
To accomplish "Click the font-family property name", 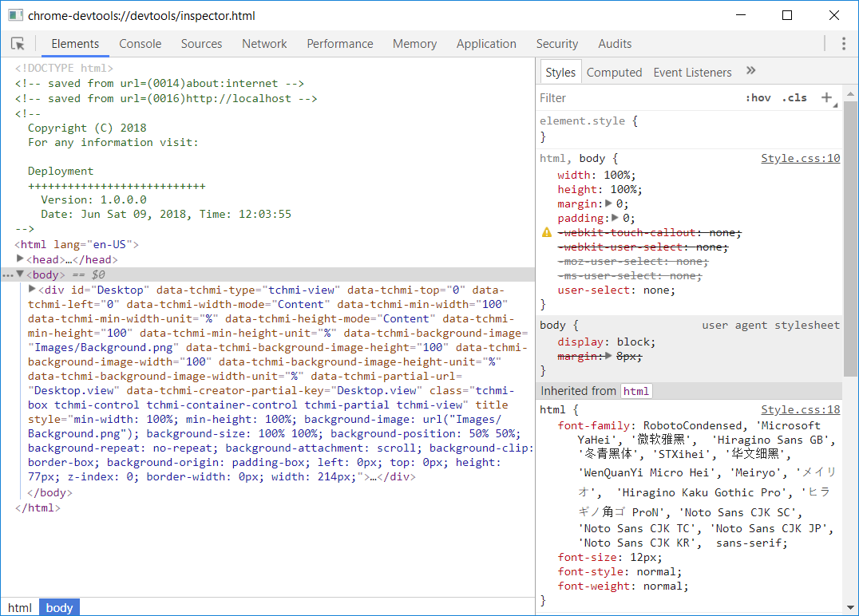I will [x=593, y=425].
